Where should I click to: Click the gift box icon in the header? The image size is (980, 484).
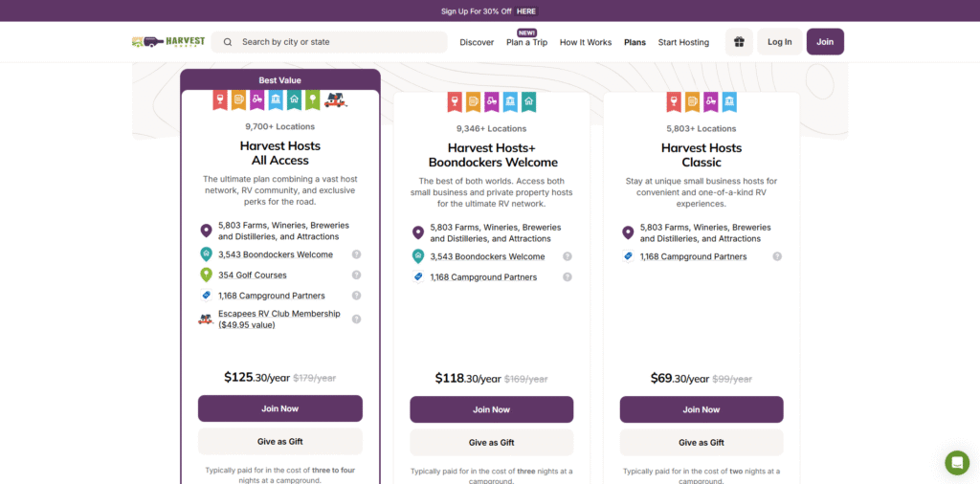(739, 42)
